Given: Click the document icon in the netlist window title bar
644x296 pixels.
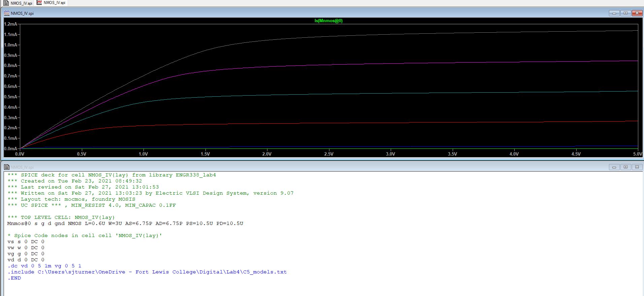Looking at the screenshot, I should pos(6,167).
